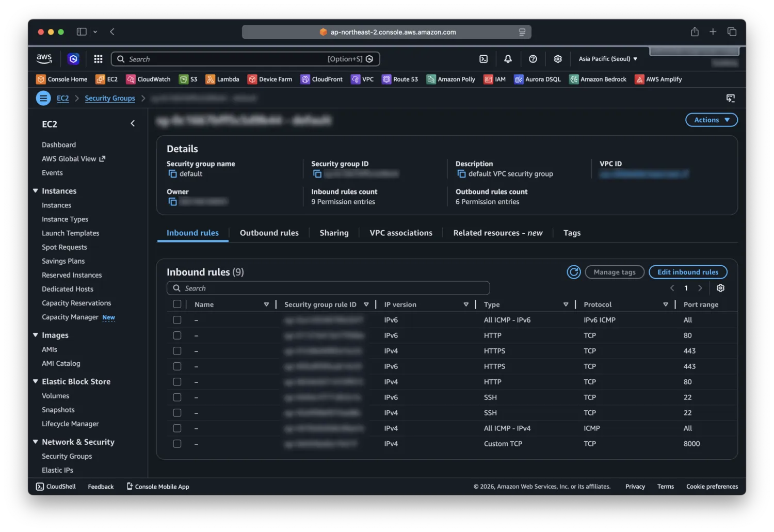Open the region selector showing Asia Pacific (Seoul)
Image resolution: width=774 pixels, height=532 pixels.
607,59
